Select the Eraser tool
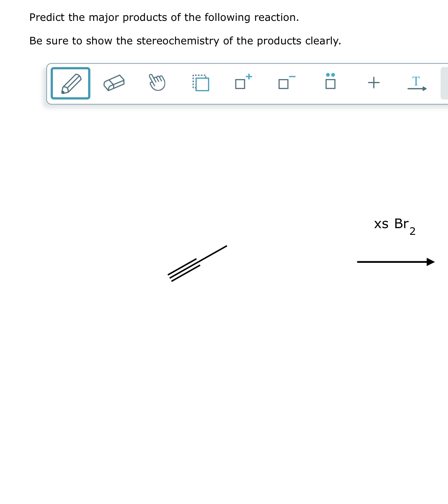Image resolution: width=448 pixels, height=504 pixels. [114, 83]
